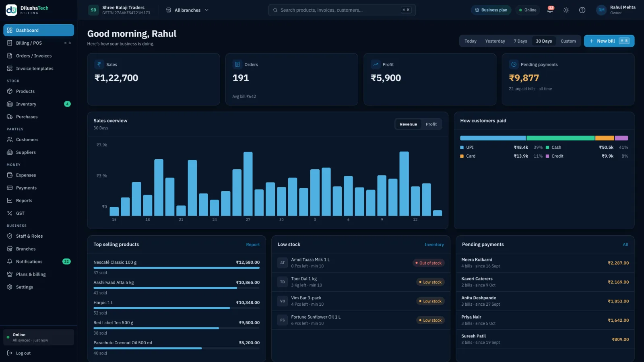Open Reports menu item
Screen dimensions: 644x362
coord(39,200)
